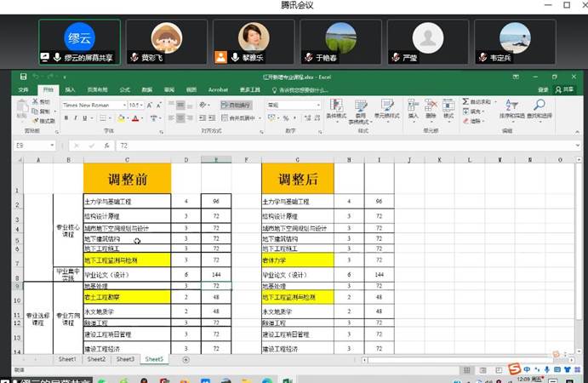Toggle Bold formatting
Image resolution: width=588 pixels, height=383 pixels.
click(66, 118)
